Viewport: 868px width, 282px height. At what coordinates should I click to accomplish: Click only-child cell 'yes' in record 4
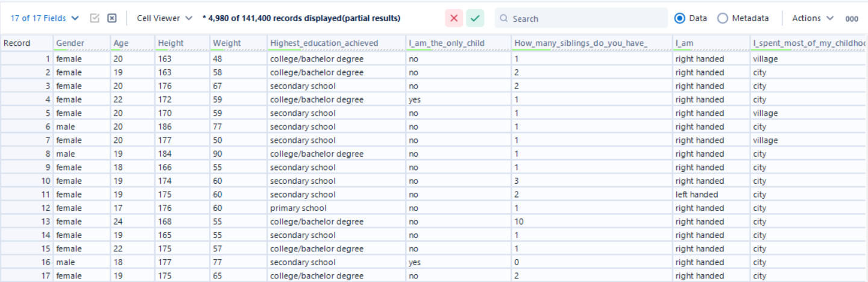click(x=458, y=99)
